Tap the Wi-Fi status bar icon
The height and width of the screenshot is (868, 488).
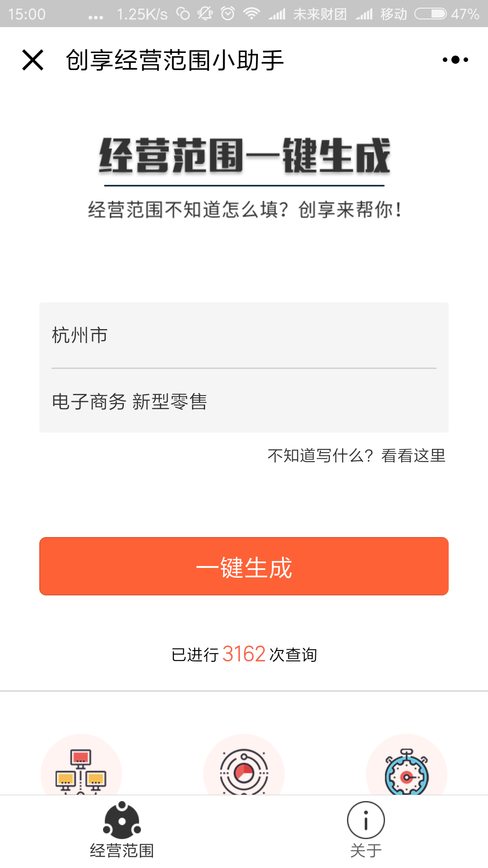coord(251,14)
